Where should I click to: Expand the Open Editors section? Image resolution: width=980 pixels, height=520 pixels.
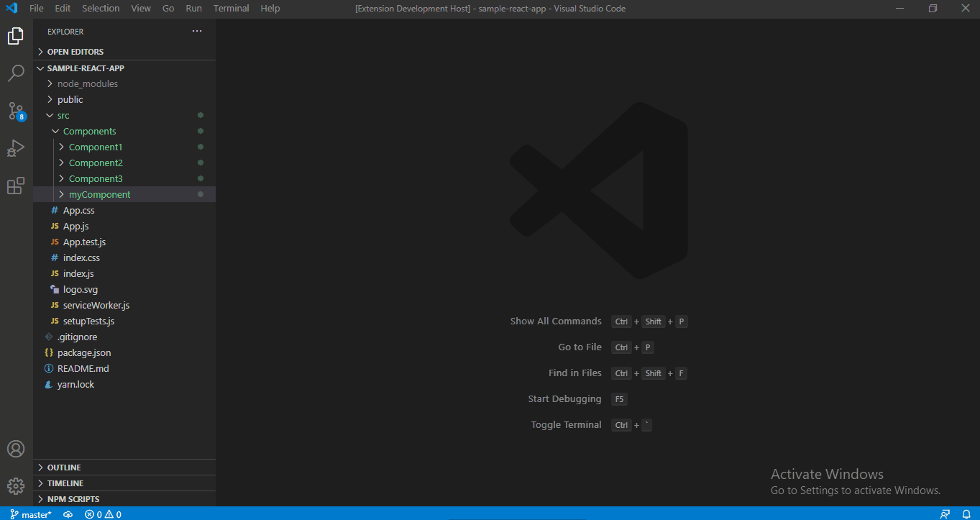pyautogui.click(x=124, y=52)
